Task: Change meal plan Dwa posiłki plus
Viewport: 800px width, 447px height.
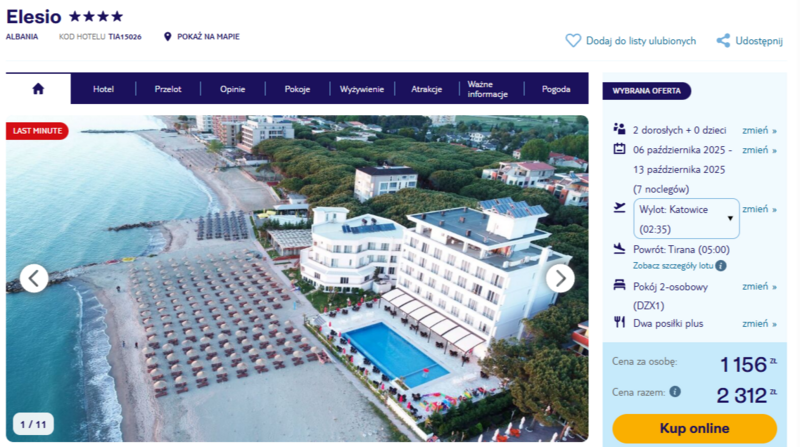Action: (x=759, y=324)
